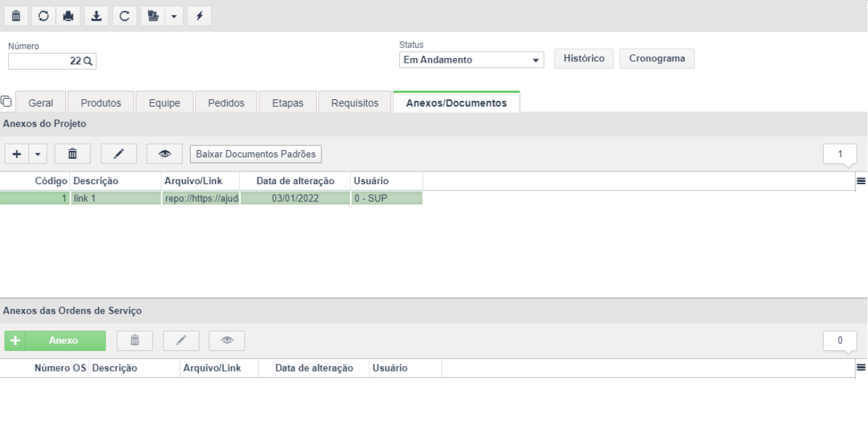Click the copy icon left of Geral tab
This screenshot has width=868, height=435.
click(x=7, y=101)
